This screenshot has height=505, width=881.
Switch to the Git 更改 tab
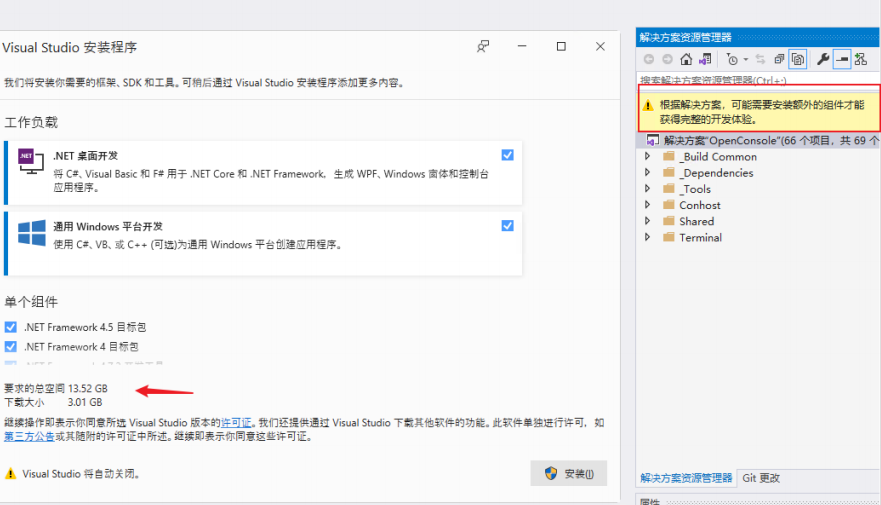point(760,478)
